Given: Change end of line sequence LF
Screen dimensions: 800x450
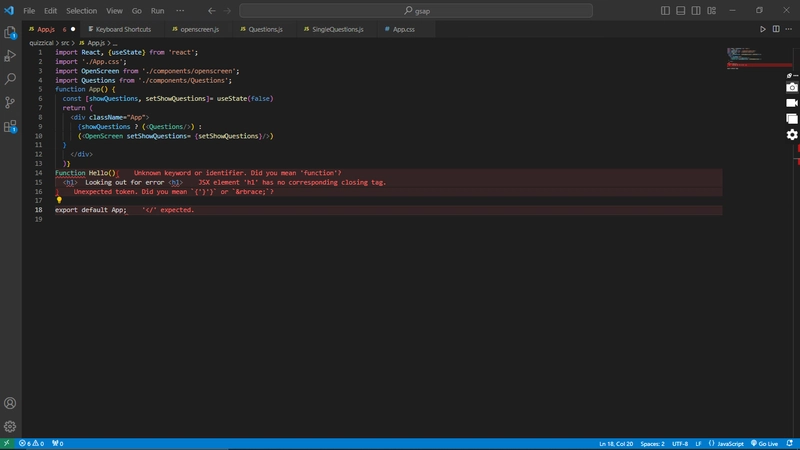Looking at the screenshot, I should (x=698, y=443).
